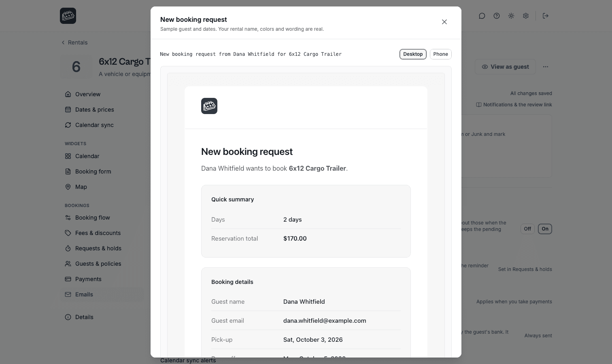The height and width of the screenshot is (364, 612).
Task: Click the email subject line text
Action: 251,54
